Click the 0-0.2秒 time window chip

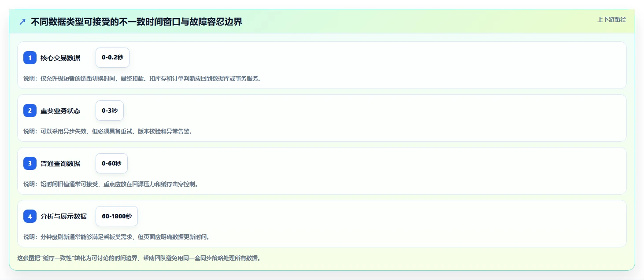click(112, 58)
